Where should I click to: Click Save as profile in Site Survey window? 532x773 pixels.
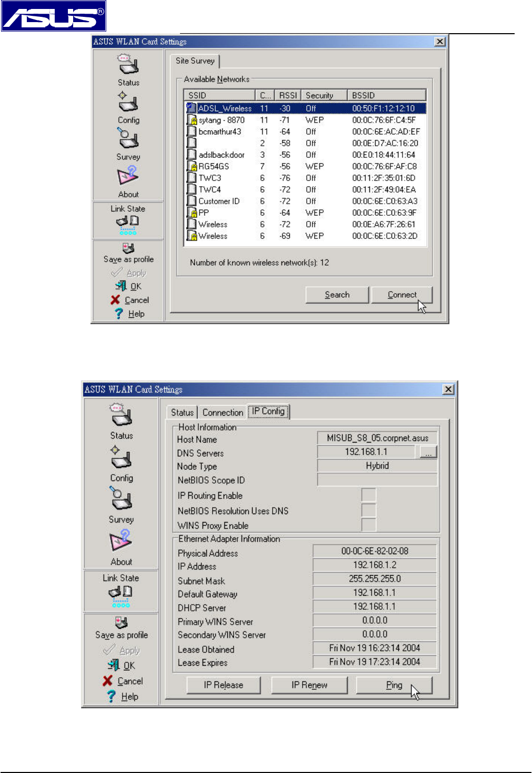[x=128, y=253]
